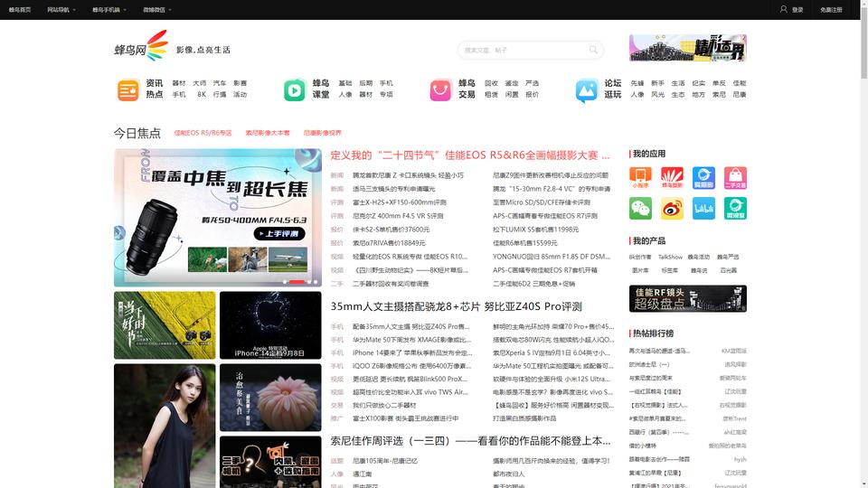Screen dimensions: 868x488
Task: Open the yellow field 当下好时节 thumbnail
Action: (x=165, y=325)
